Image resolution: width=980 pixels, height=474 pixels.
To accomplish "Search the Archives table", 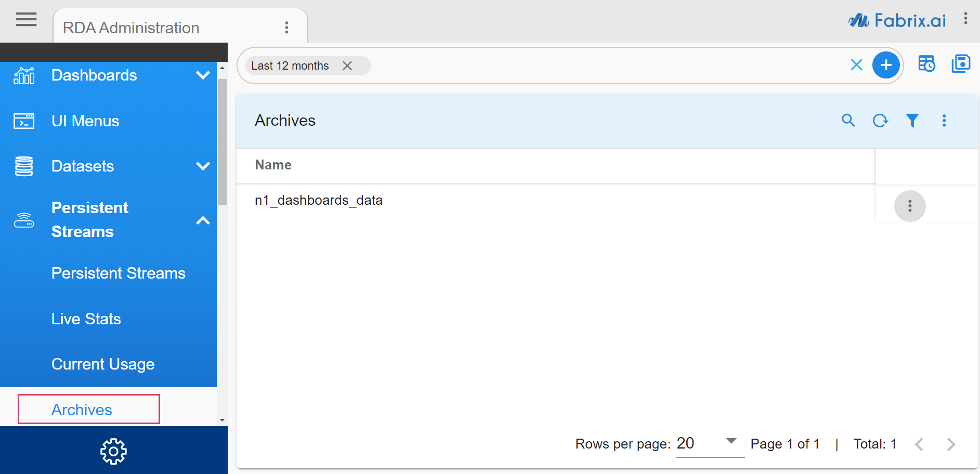I will click(848, 121).
